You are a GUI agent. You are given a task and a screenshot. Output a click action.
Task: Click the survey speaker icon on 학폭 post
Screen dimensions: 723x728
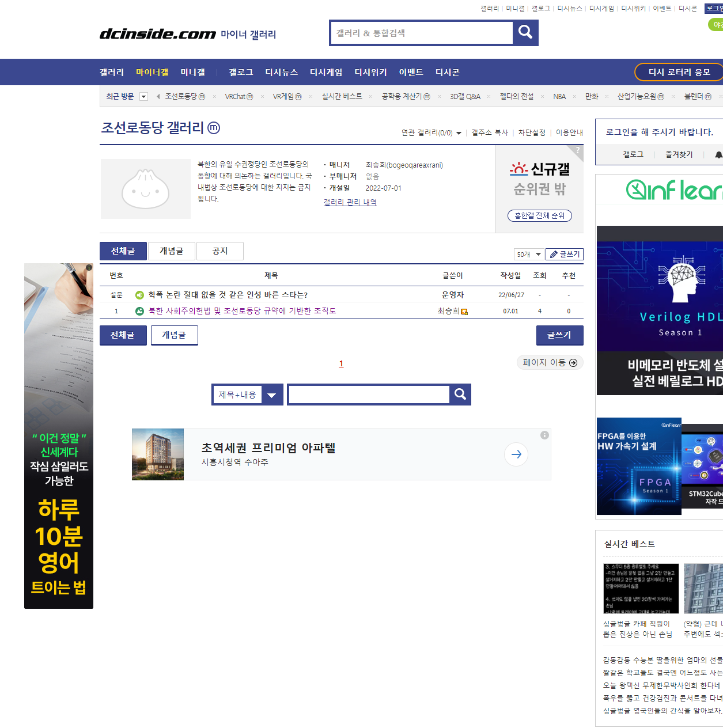139,295
